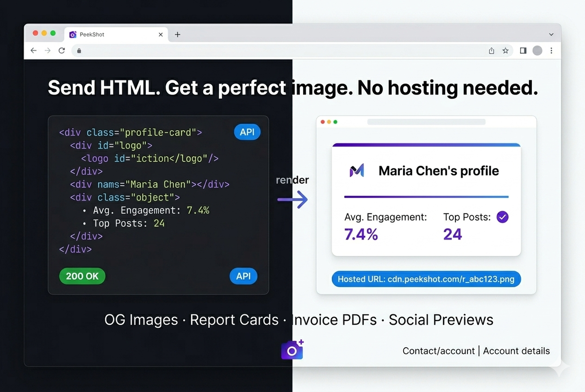Click the render arrow between the panels

[x=292, y=199]
